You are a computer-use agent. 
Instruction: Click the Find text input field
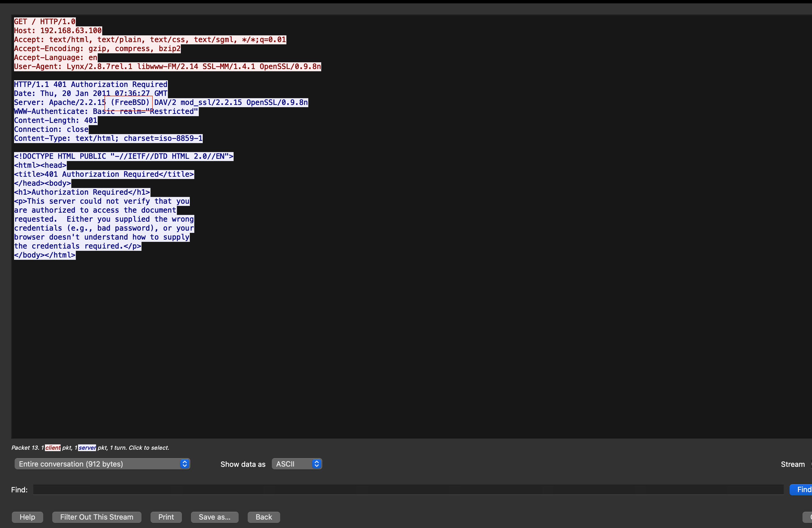(408, 490)
